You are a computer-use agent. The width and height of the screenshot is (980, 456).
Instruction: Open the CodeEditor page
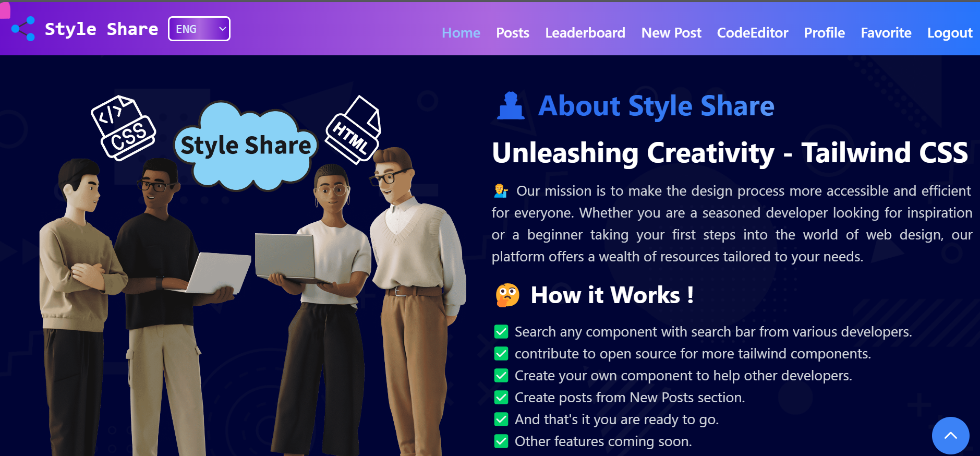(x=753, y=33)
